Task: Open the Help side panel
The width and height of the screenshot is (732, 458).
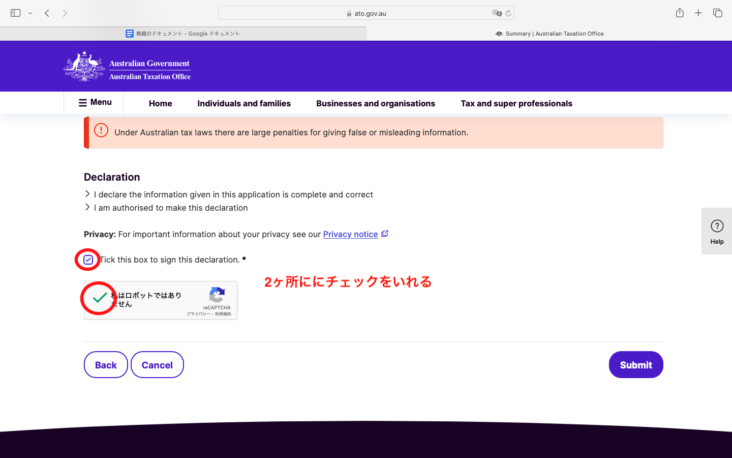Action: coord(716,231)
